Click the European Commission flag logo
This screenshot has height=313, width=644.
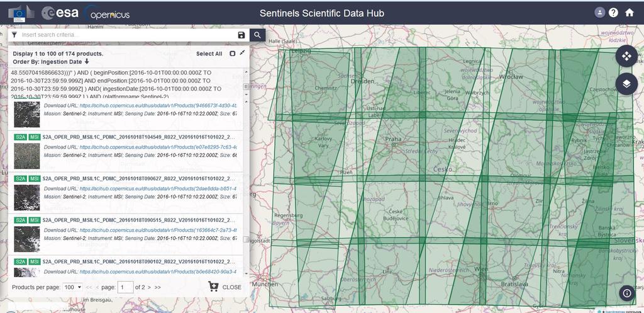point(21,13)
